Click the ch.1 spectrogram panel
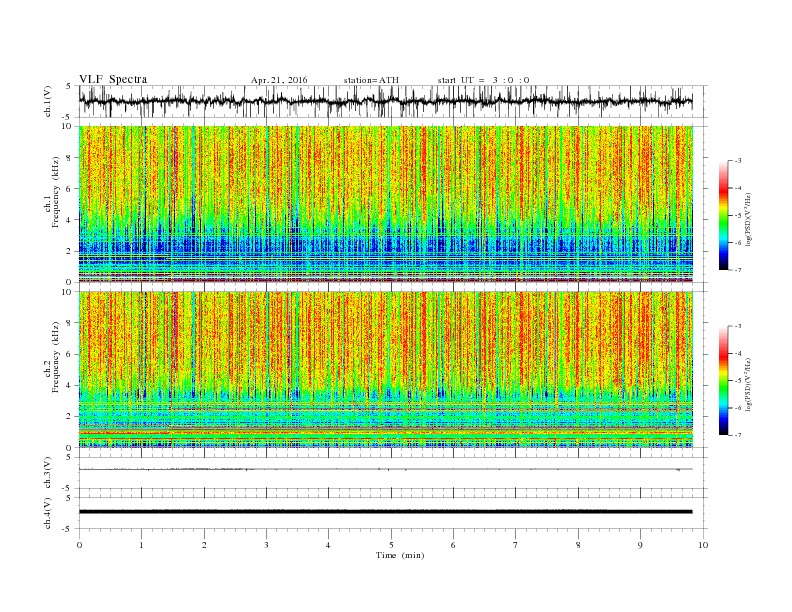This screenshot has height=612, width=792. click(386, 204)
